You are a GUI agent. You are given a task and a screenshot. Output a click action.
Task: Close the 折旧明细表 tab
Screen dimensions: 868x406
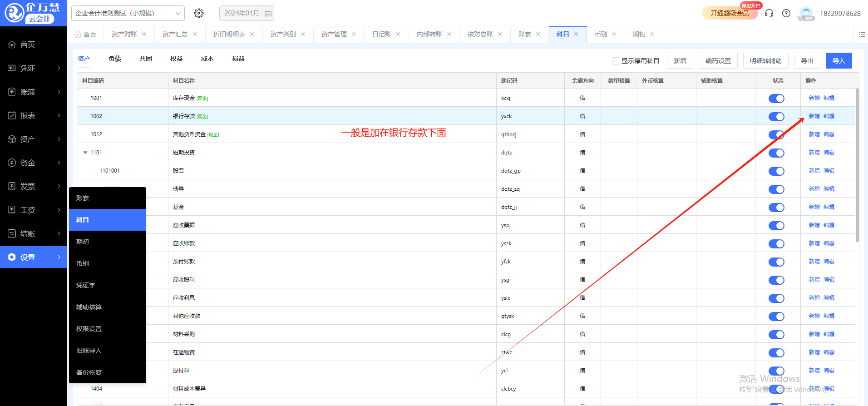pos(252,34)
